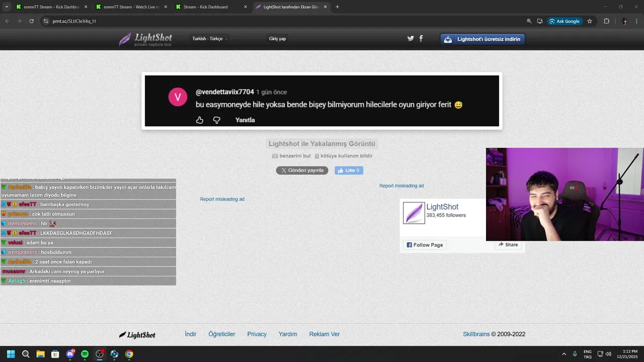Open the ENG TRQ language switcher

pyautogui.click(x=587, y=354)
